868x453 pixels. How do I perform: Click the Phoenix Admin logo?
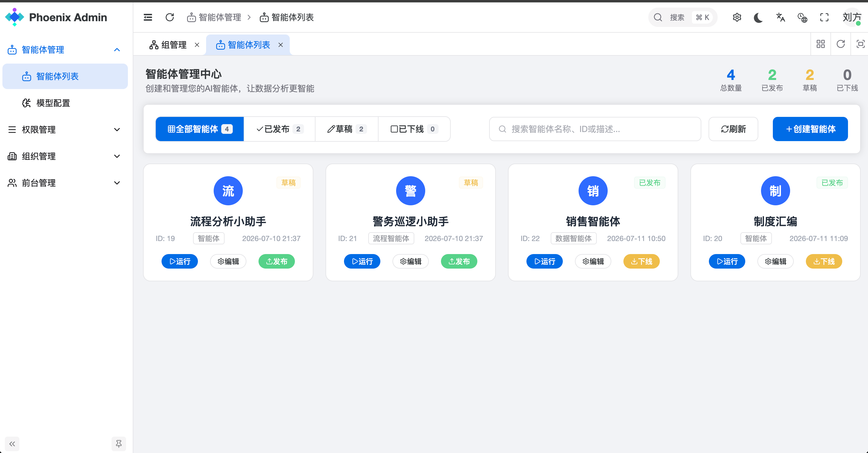coord(56,17)
